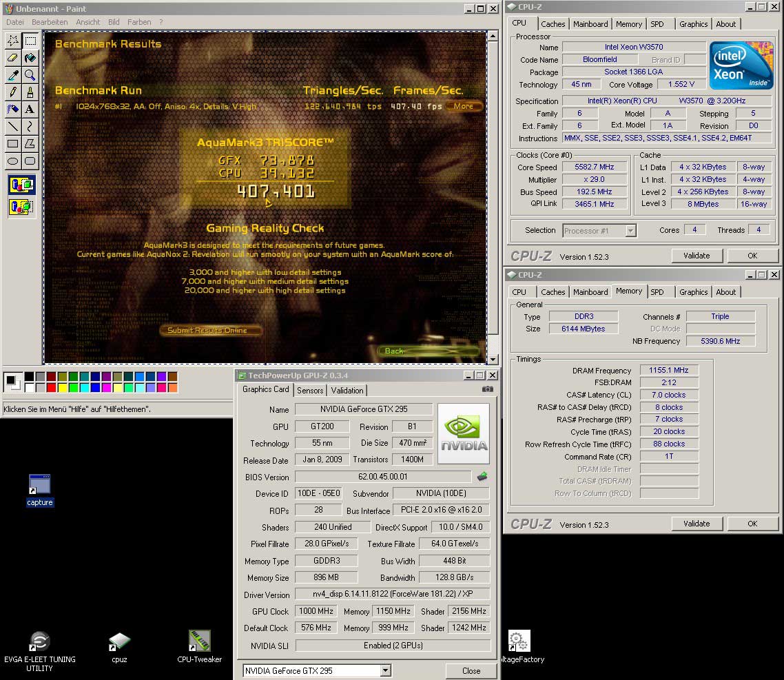Pick the Polygon tool in Paint
784x680 pixels.
(x=30, y=143)
